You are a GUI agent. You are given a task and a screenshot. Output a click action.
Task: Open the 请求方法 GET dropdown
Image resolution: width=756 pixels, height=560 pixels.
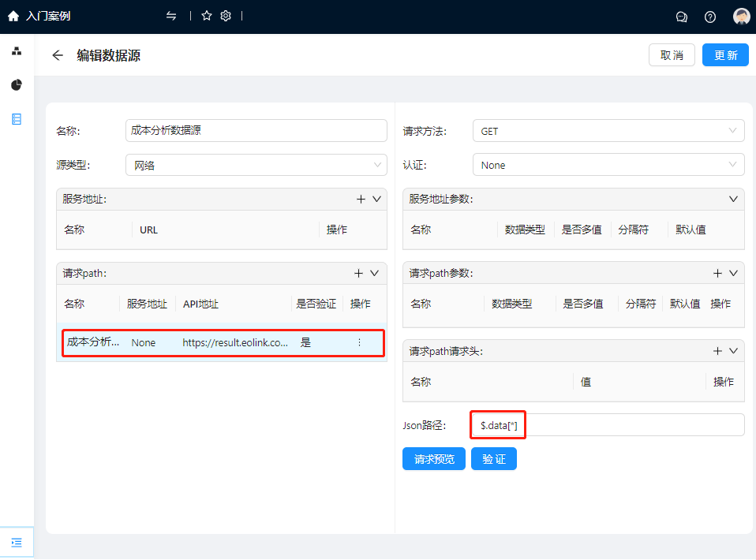click(x=608, y=131)
